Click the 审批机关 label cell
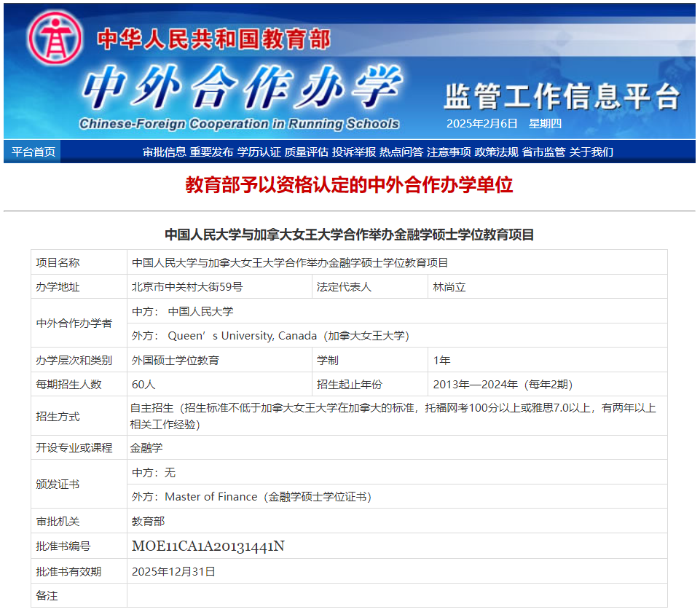Image resolution: width=700 pixels, height=612 pixels. pos(79,521)
